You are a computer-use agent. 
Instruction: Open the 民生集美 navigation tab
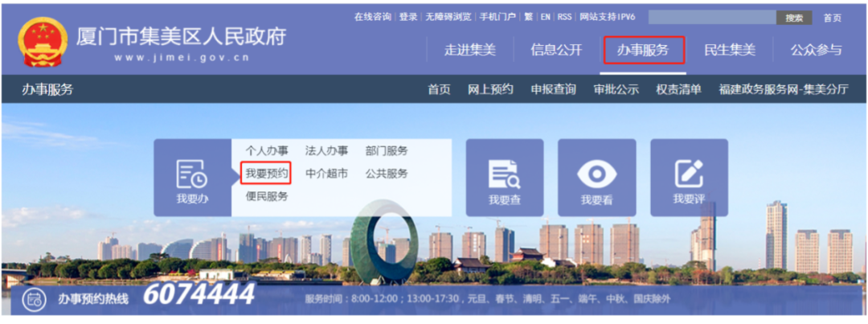pos(730,50)
